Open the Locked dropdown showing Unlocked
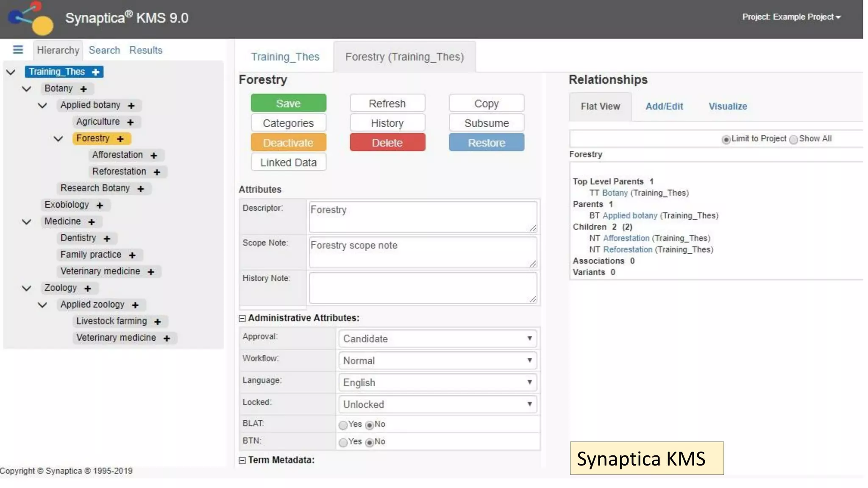Screen dimensions: 868x488 point(437,404)
